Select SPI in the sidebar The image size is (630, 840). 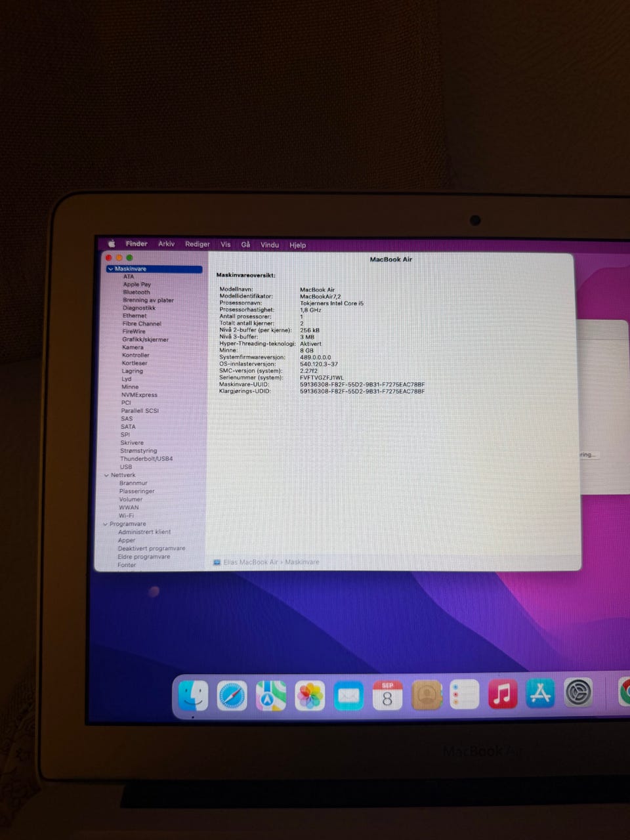(x=125, y=434)
